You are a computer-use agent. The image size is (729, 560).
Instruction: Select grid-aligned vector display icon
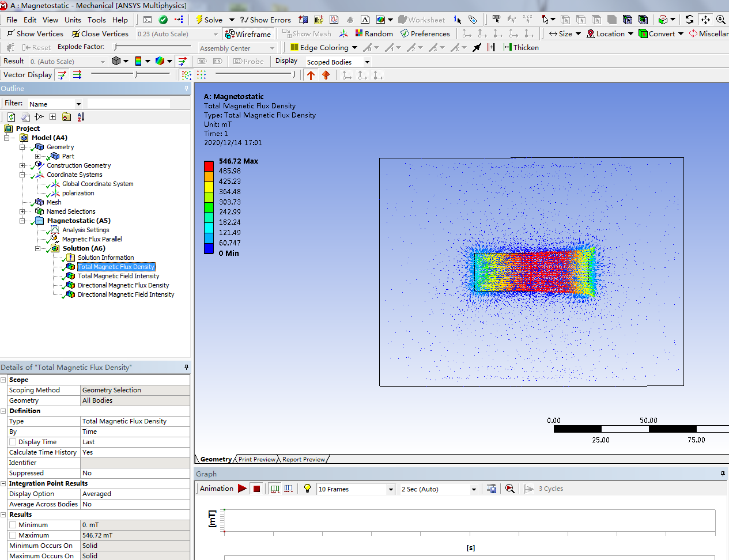click(201, 75)
